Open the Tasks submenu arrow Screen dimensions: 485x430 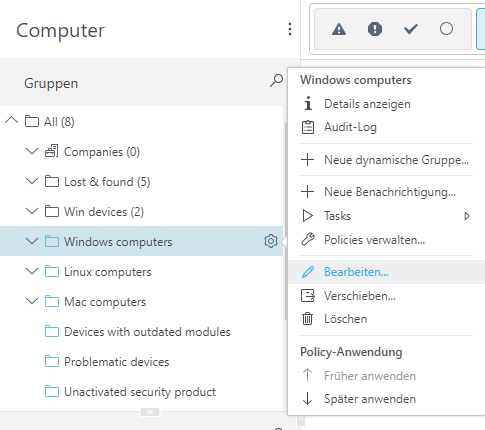point(467,216)
